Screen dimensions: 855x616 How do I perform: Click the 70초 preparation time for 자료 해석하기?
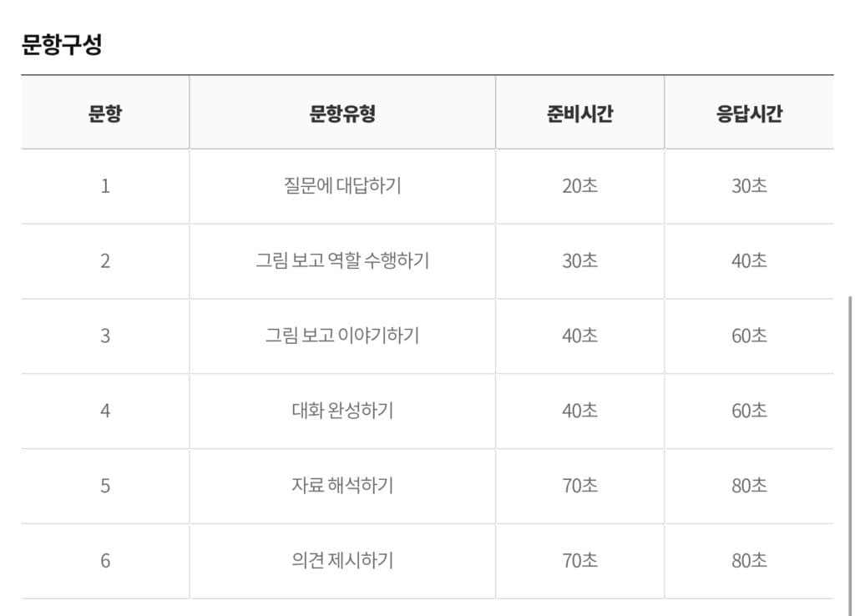[x=579, y=486]
